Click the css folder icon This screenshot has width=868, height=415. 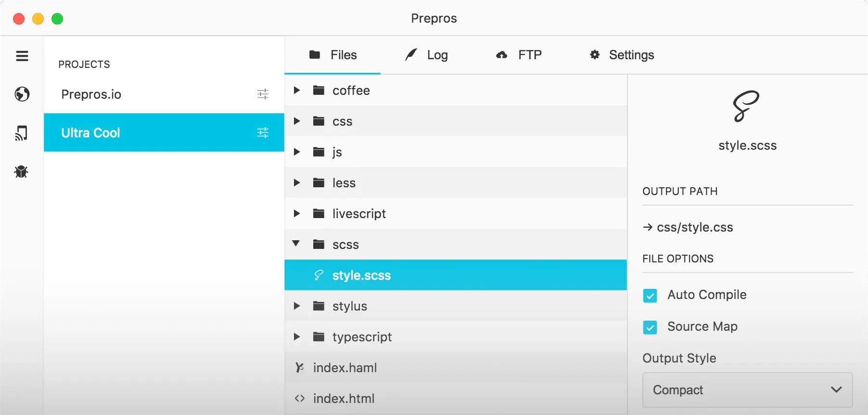coord(319,121)
